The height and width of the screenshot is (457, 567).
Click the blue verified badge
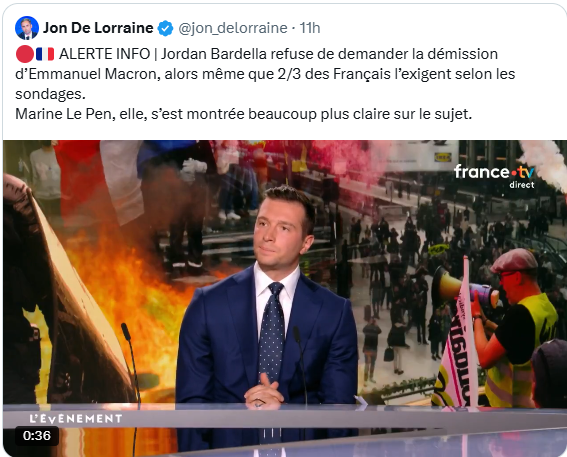coord(165,28)
